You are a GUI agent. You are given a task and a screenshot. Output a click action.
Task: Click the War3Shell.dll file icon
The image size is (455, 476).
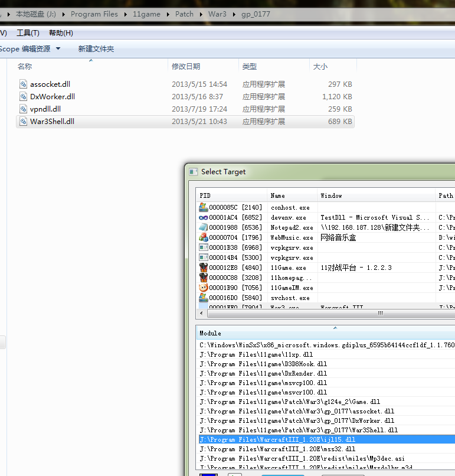tap(24, 122)
